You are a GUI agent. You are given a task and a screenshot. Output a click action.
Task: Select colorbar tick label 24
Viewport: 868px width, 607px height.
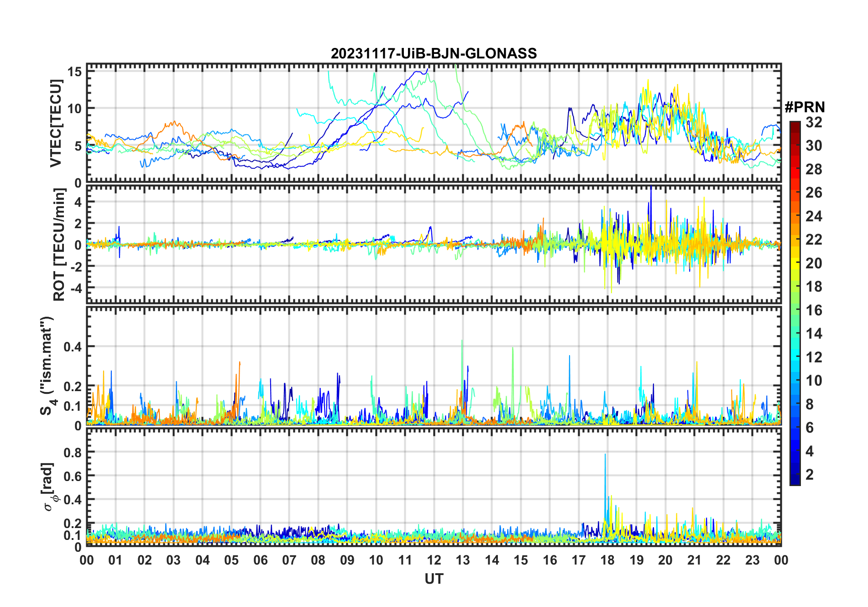(814, 216)
